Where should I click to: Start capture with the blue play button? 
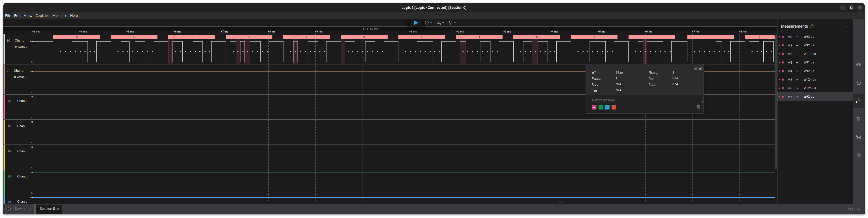[x=416, y=23]
